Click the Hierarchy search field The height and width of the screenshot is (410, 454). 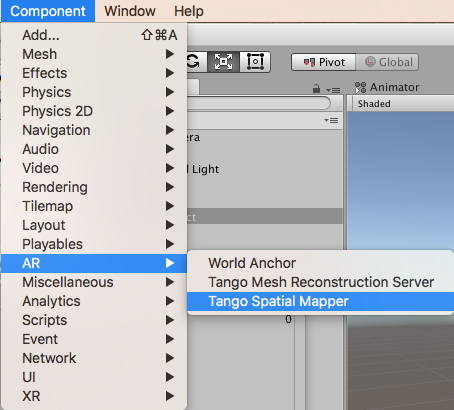(259, 103)
